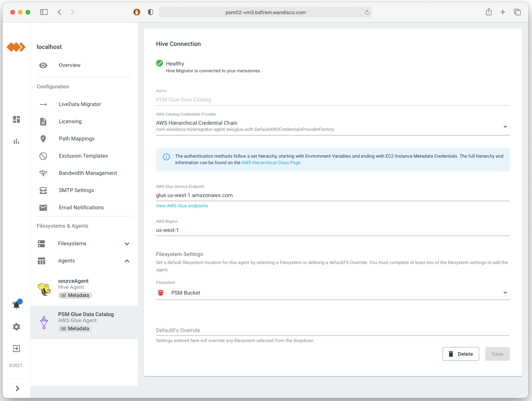Screen dimensions: 532x401
Task: Expand the left rail with the chevron arrow
Action: pos(18,388)
